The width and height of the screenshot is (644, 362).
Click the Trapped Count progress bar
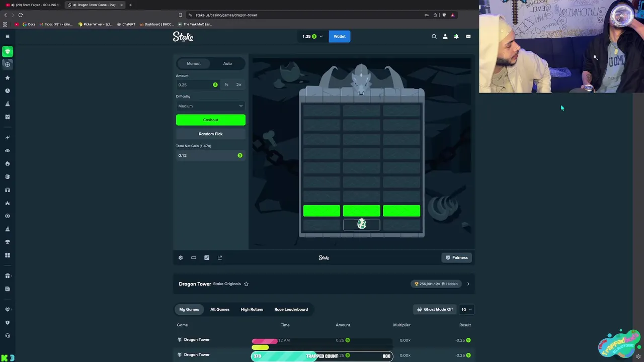(x=322, y=356)
